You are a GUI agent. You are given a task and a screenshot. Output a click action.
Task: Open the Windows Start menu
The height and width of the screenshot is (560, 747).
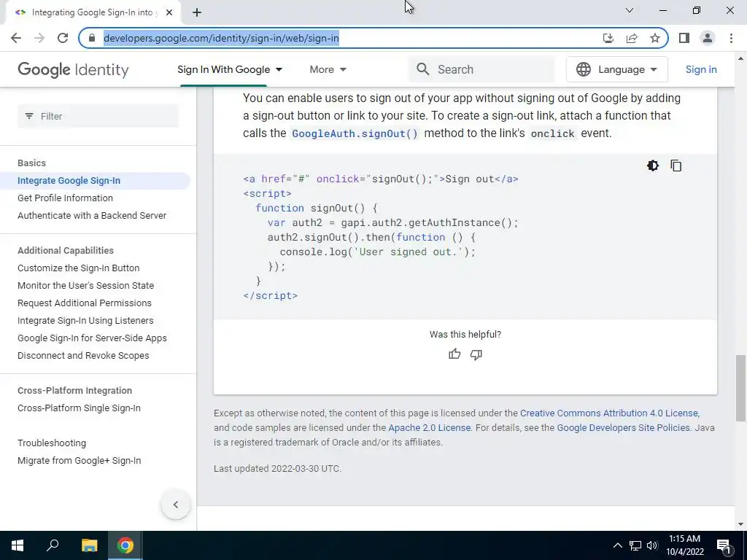(18, 545)
